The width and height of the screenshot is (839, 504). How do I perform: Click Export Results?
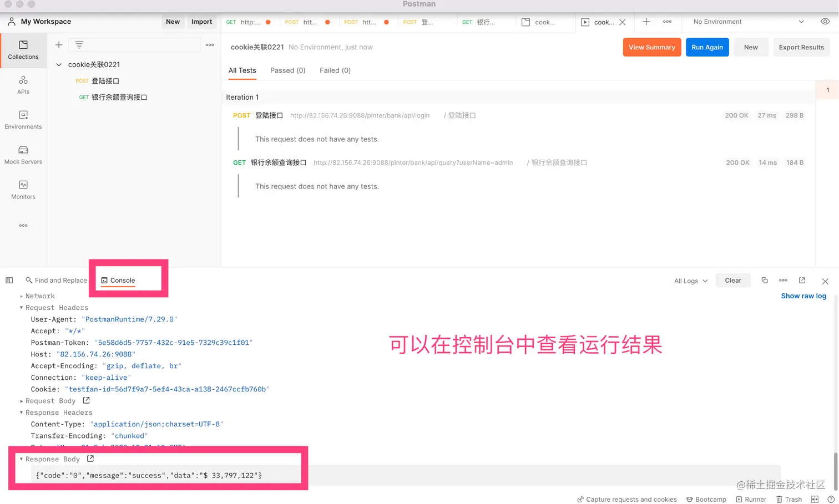[x=801, y=47]
